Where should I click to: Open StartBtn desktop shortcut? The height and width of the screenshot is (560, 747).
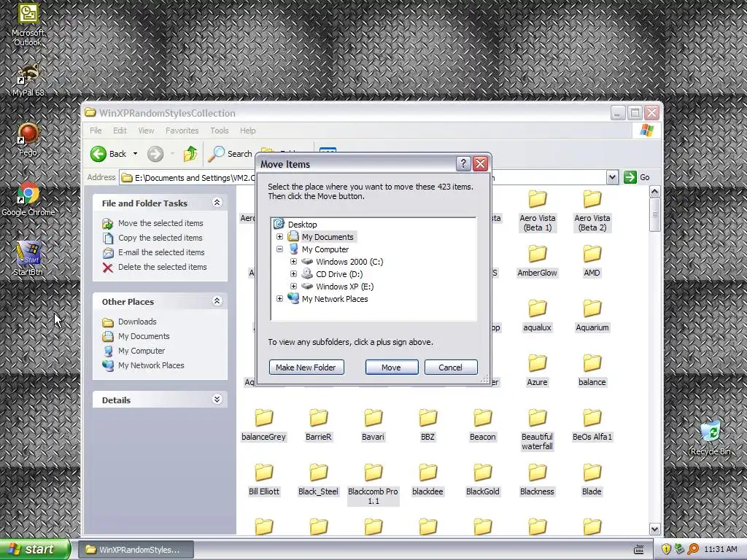28,259
